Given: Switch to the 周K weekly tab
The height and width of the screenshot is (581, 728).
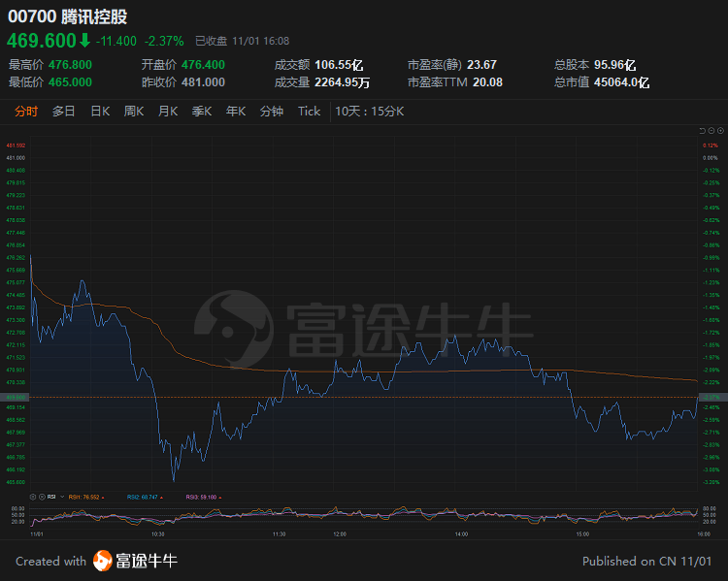Looking at the screenshot, I should point(134,112).
